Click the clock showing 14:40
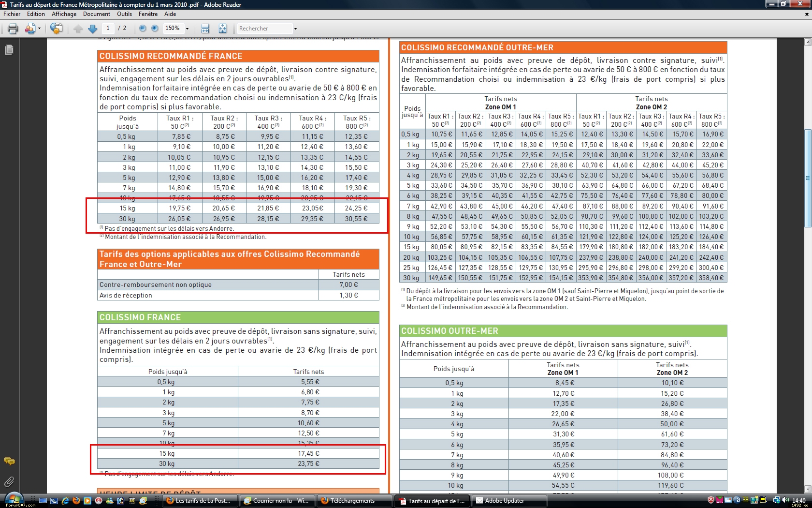 tap(799, 500)
